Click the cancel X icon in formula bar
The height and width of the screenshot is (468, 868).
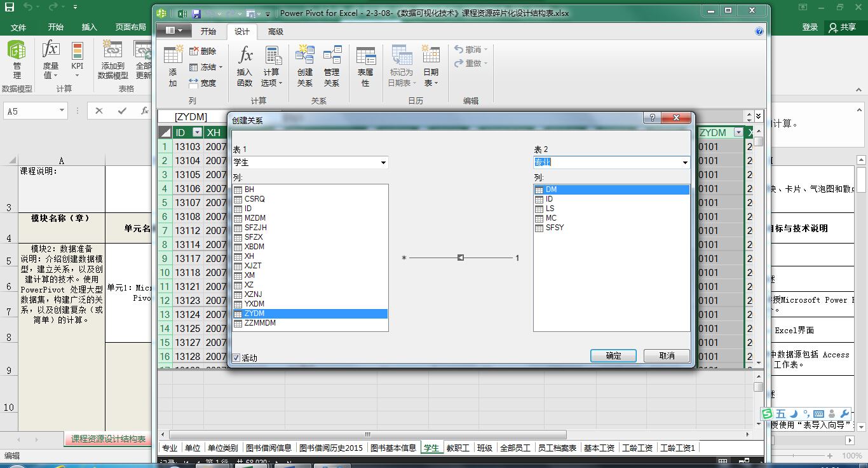[x=99, y=111]
